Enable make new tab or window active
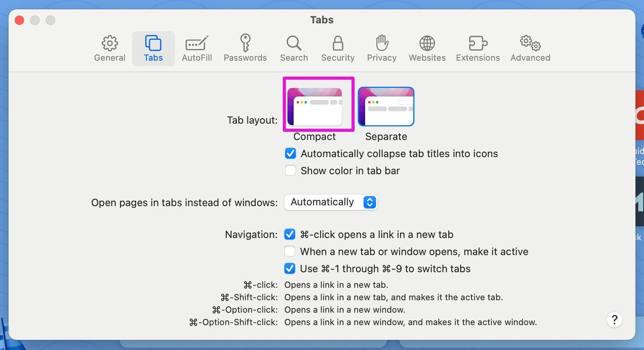The width and height of the screenshot is (644, 350). pos(290,251)
